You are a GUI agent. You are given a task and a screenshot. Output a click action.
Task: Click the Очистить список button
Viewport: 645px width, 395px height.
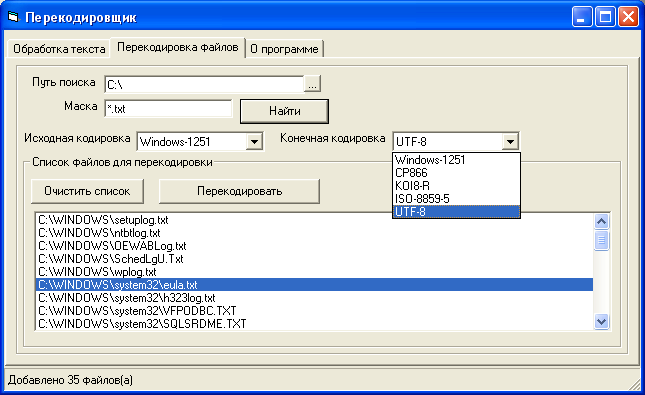tap(87, 191)
